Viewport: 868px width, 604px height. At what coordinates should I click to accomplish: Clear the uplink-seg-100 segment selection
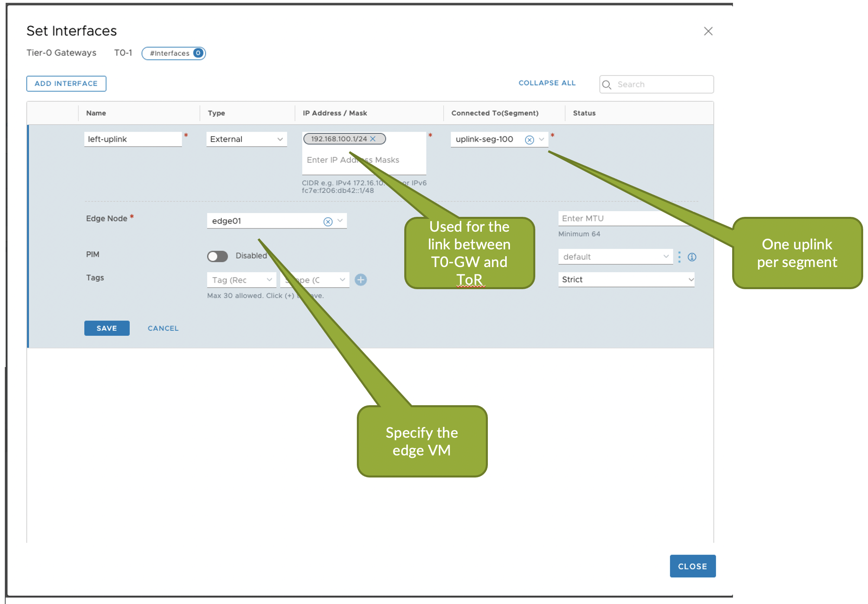(529, 140)
